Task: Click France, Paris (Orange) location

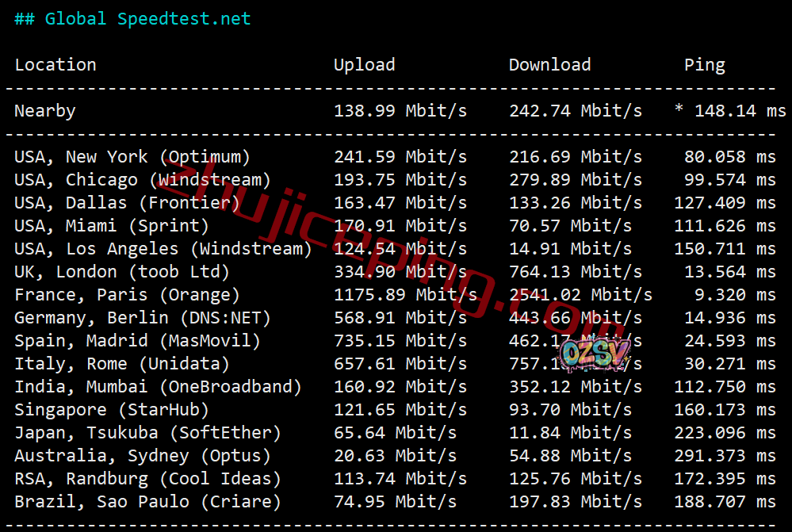Action: (x=127, y=295)
